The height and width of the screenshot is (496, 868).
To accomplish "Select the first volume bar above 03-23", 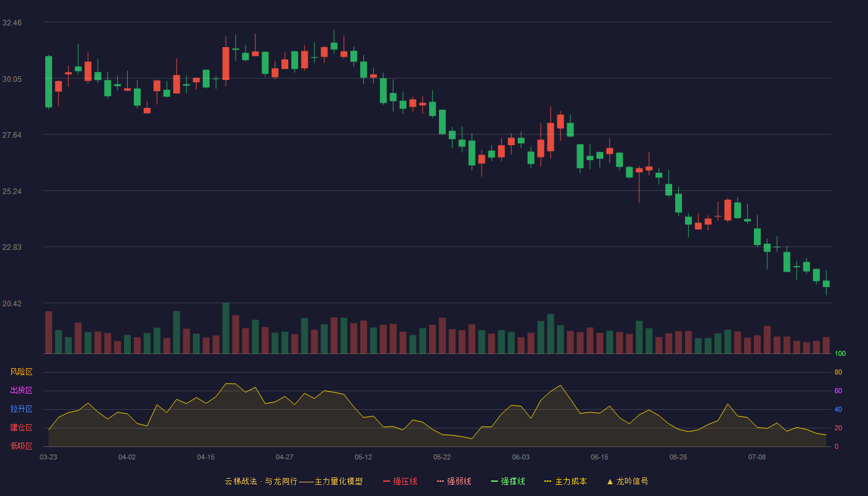I will point(48,332).
